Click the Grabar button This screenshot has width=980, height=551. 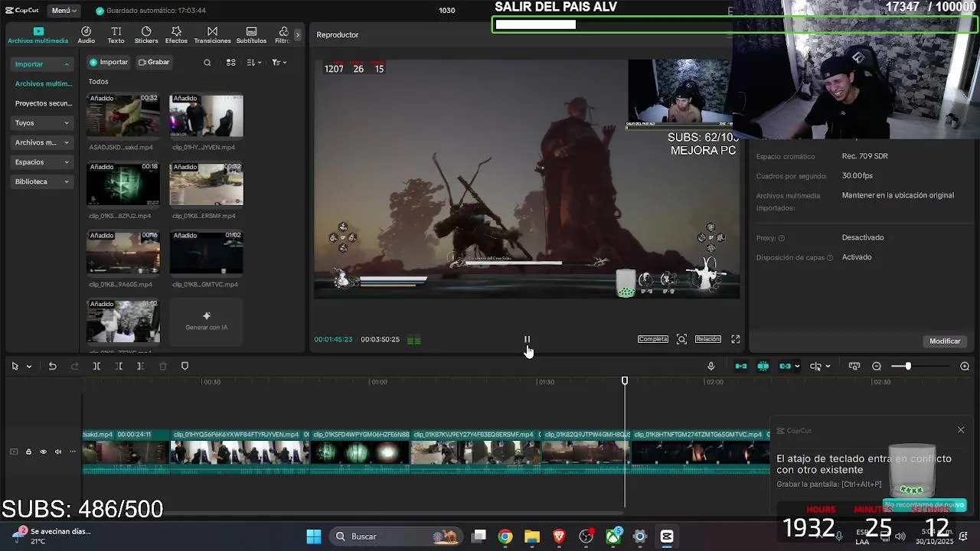coord(154,62)
